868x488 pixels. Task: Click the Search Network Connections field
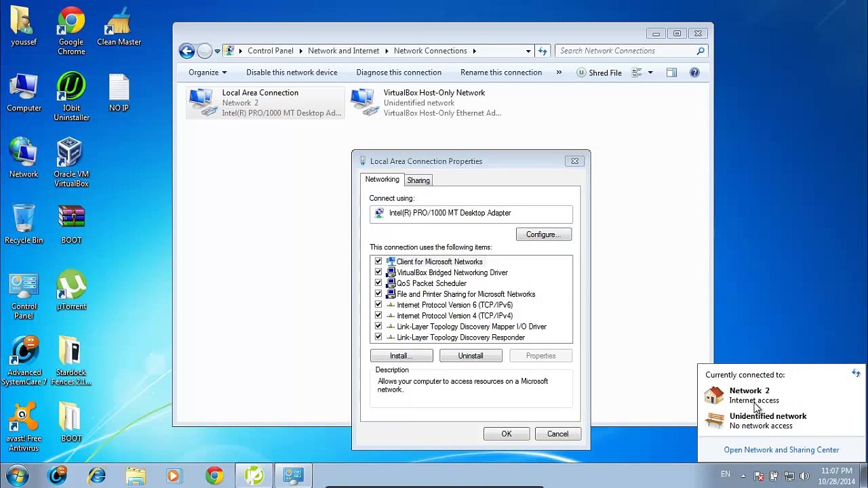(631, 51)
